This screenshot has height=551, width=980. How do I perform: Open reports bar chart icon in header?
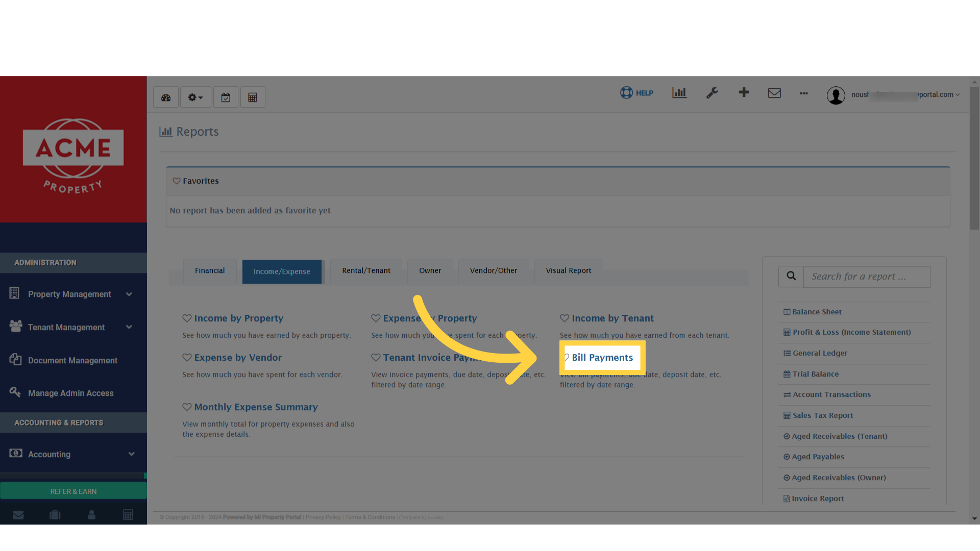point(679,93)
